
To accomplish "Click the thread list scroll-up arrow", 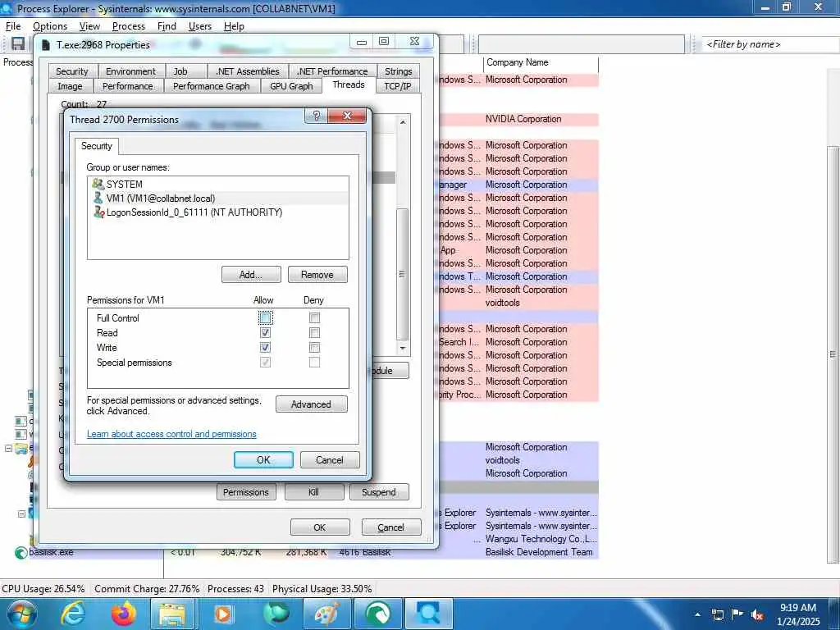I will [x=403, y=122].
